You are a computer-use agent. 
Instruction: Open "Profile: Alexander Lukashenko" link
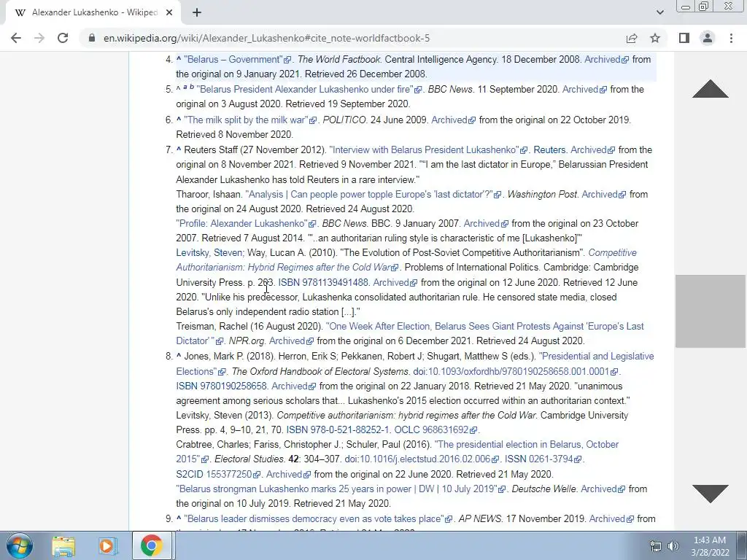pos(246,223)
